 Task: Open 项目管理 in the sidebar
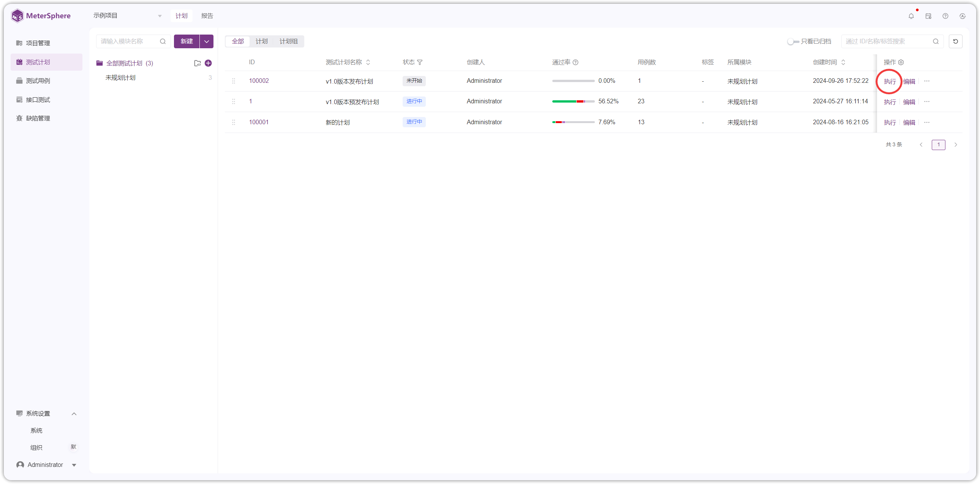pyautogui.click(x=46, y=43)
